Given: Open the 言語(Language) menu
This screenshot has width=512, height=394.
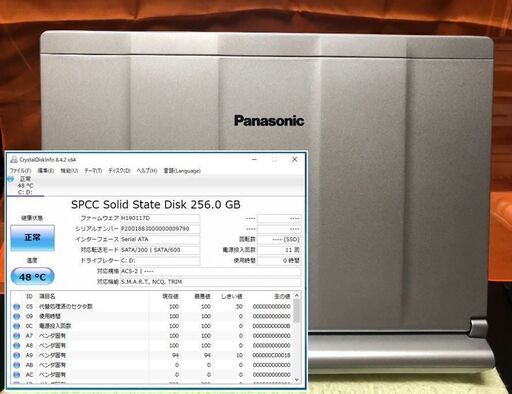Looking at the screenshot, I should (182, 171).
